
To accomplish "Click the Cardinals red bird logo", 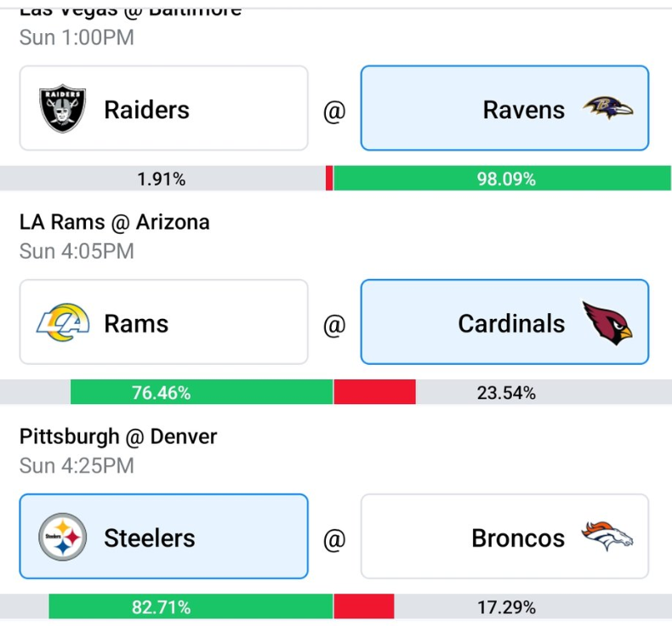I will pyautogui.click(x=608, y=322).
